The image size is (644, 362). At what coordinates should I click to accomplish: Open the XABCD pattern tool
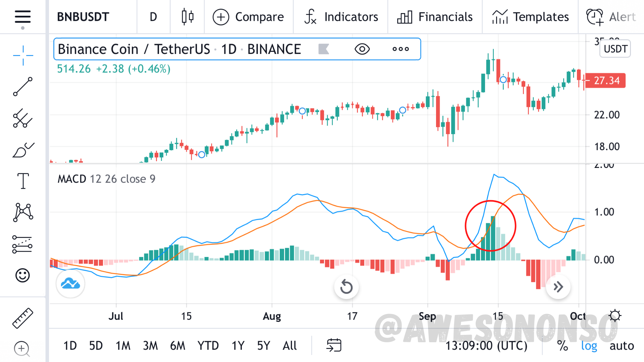[x=23, y=213]
